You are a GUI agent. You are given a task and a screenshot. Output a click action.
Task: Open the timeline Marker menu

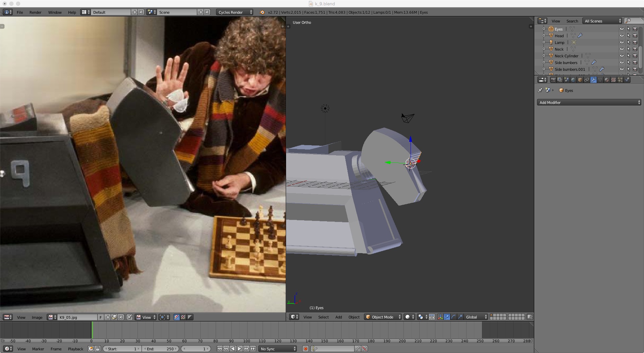(x=38, y=349)
